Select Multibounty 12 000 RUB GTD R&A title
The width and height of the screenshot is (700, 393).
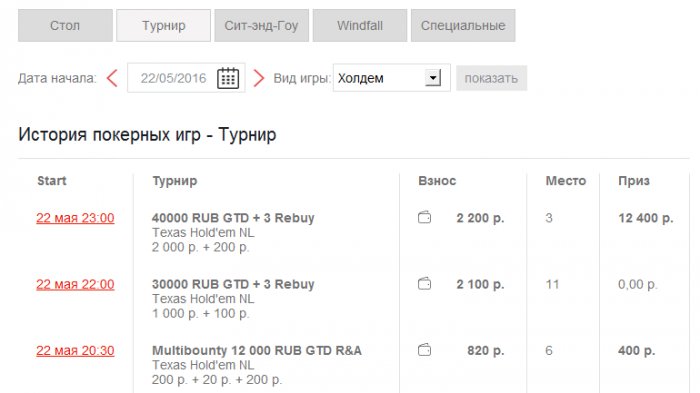click(257, 351)
